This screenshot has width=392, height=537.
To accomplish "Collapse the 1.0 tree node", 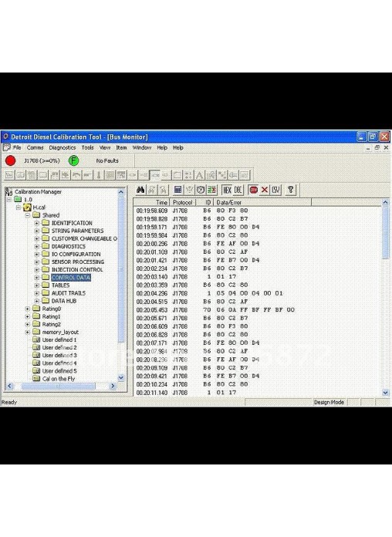I will [x=9, y=199].
